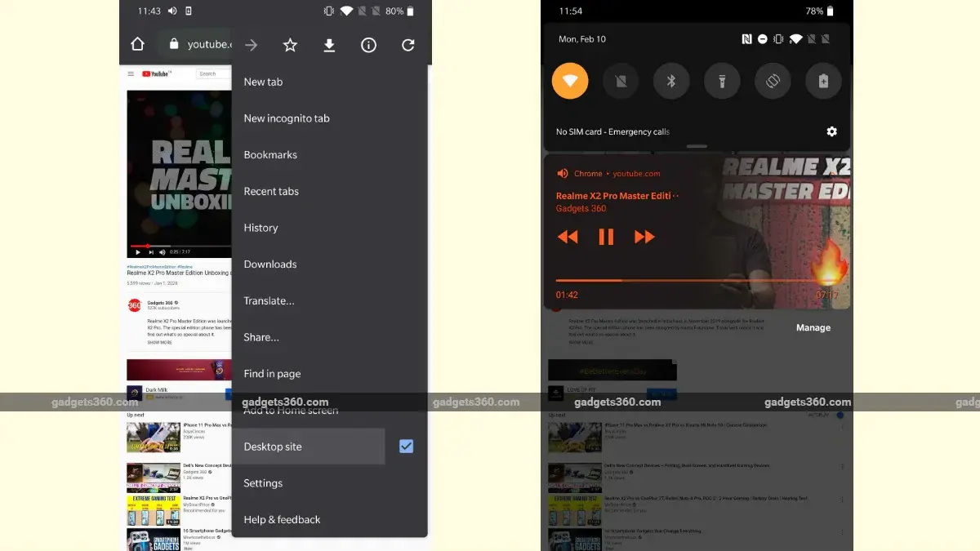The image size is (980, 551).
Task: Tap the Realme X2 Pro unboxing video
Action: click(180, 175)
